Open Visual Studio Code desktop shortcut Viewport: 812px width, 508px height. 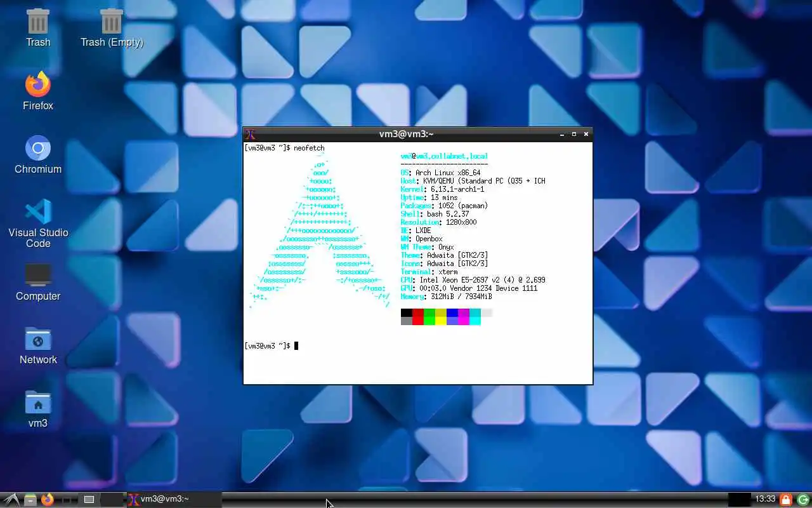coord(38,223)
